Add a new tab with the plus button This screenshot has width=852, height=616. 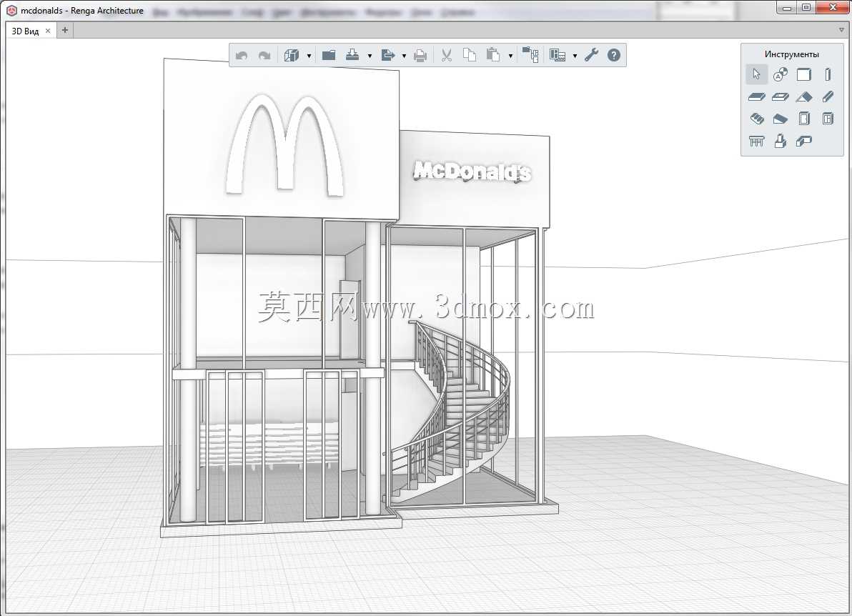coord(64,31)
